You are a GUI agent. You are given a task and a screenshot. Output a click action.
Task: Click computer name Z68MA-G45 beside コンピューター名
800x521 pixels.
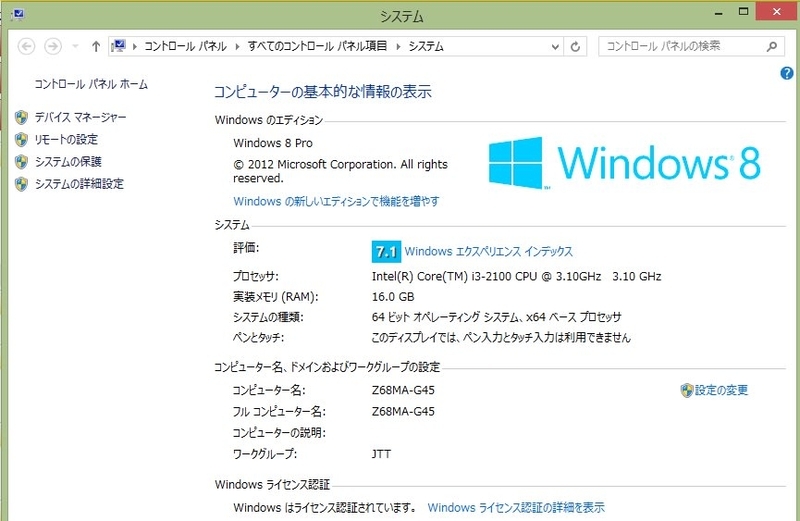click(403, 390)
